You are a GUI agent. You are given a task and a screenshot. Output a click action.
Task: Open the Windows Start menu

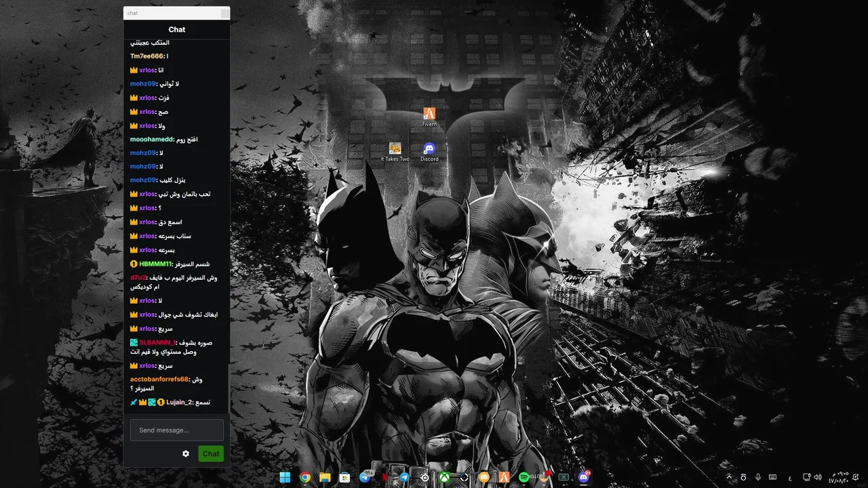(x=285, y=477)
